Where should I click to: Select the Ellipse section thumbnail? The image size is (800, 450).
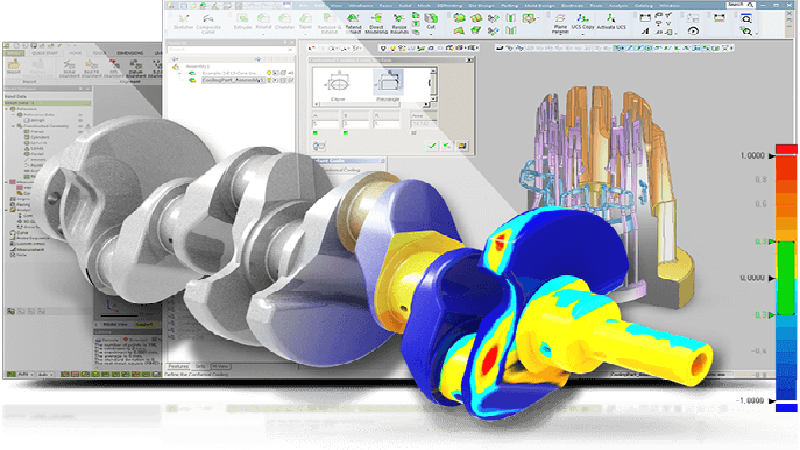click(x=338, y=86)
